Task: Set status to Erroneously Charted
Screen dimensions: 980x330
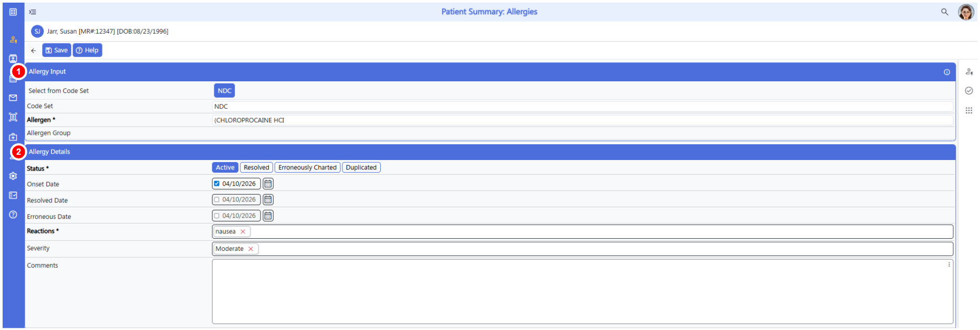Action: click(307, 167)
